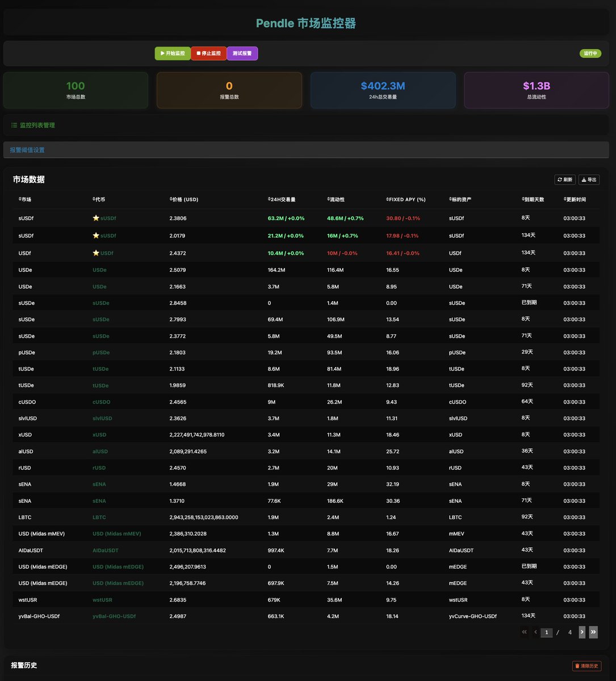Click the 运行中 status badge
This screenshot has width=616, height=681.
[x=590, y=53]
